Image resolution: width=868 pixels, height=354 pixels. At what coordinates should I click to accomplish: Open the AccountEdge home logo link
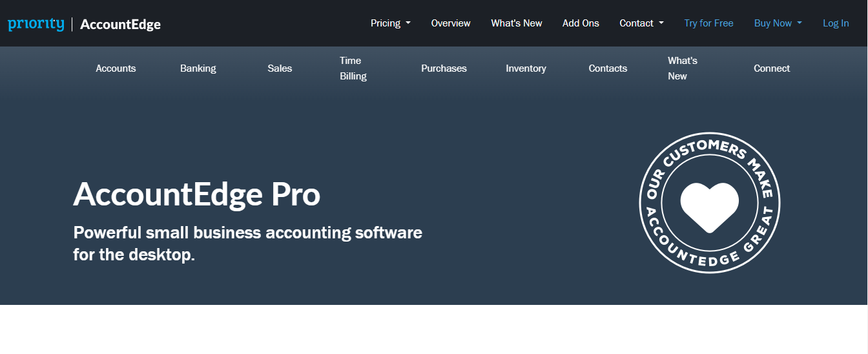click(x=120, y=25)
